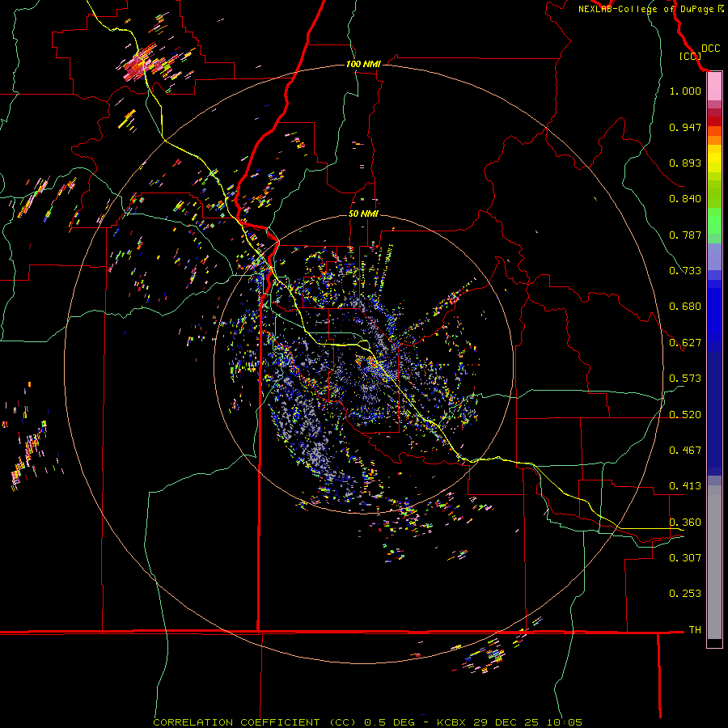728x728 pixels.
Task: Select the 0.253 scale value
Action: (x=685, y=594)
